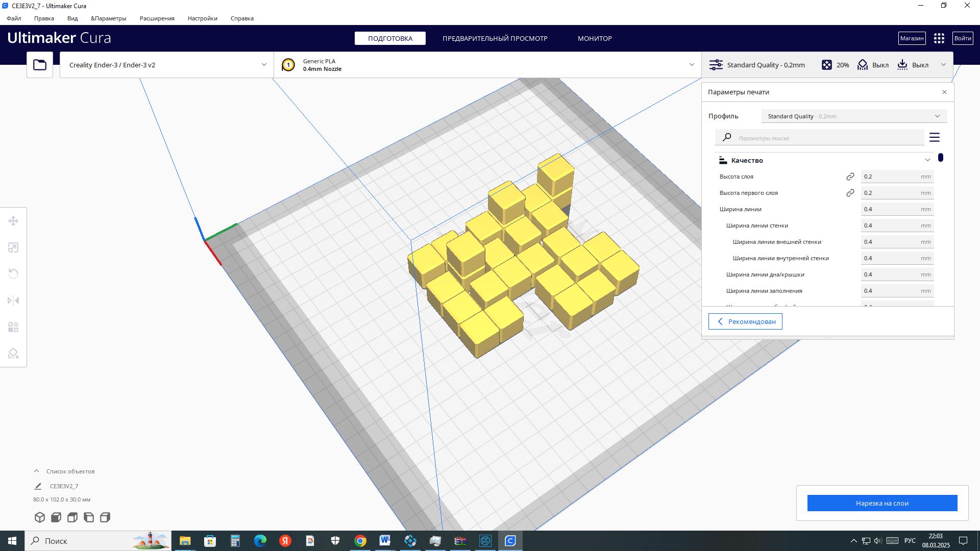Click the Рекомендован button
Viewport: 980px width, 551px height.
coord(745,321)
